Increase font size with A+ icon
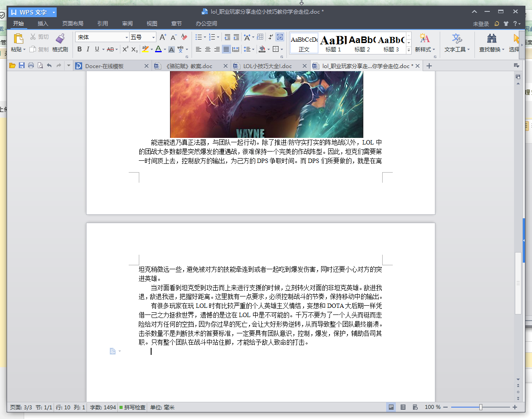Screen dimensions: 532x419 pos(163,37)
